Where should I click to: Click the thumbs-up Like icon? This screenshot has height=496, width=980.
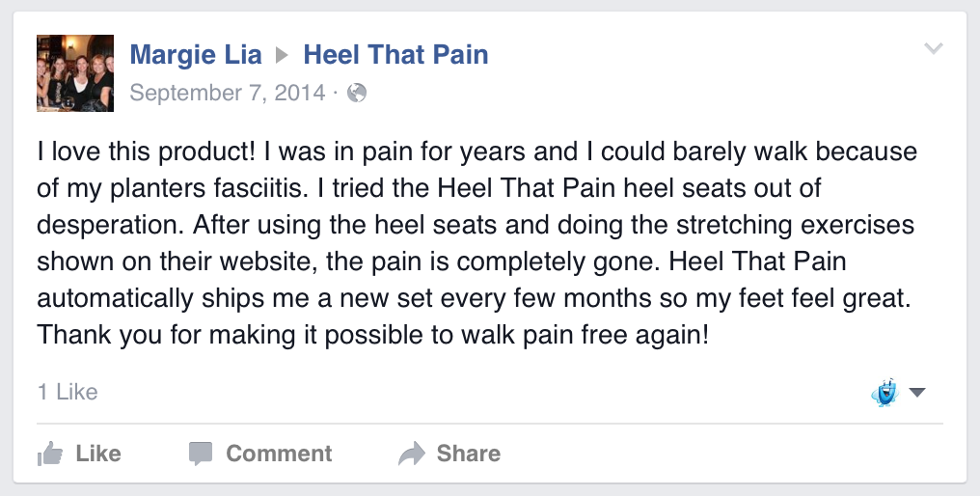point(49,453)
